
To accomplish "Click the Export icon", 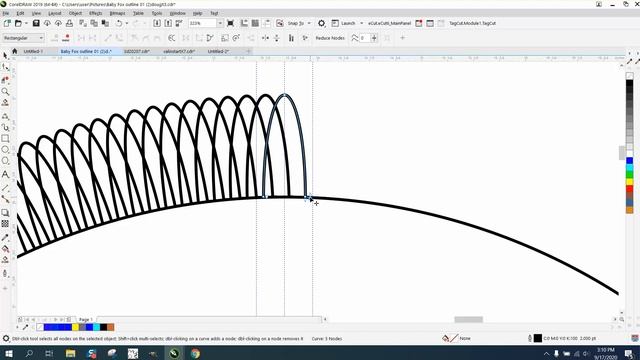I will click(168, 23).
